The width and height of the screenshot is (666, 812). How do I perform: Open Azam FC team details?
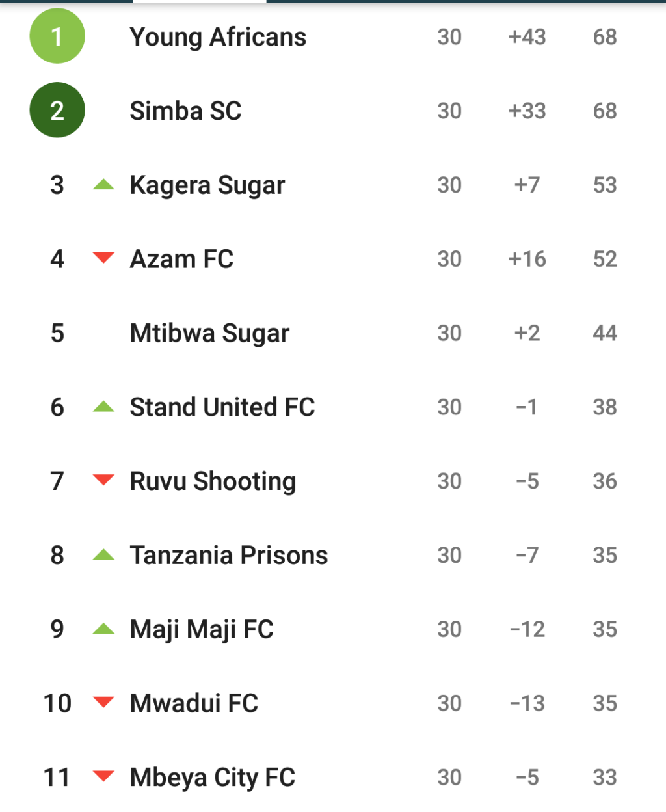[x=181, y=259]
